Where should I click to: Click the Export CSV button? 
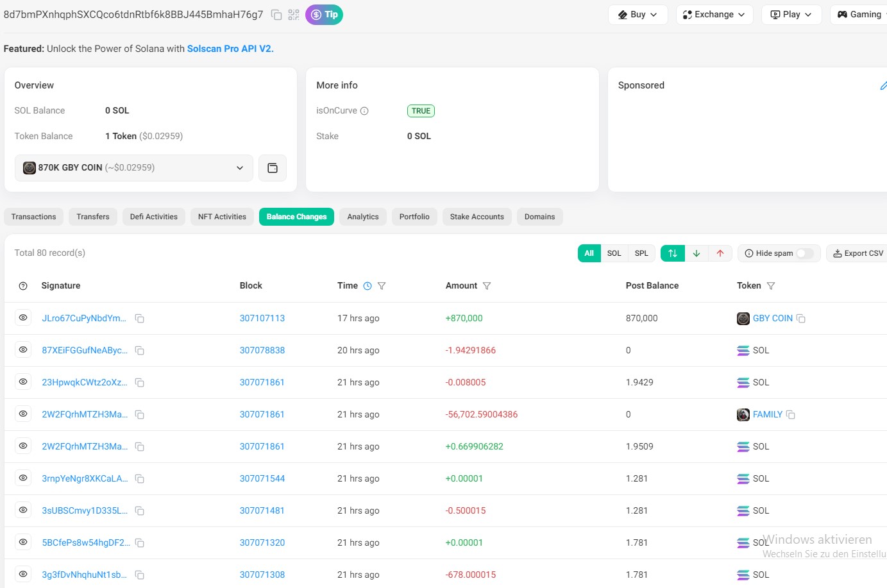(x=858, y=253)
